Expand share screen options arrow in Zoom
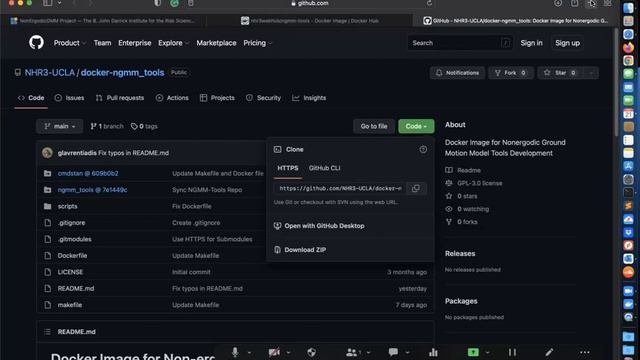This screenshot has width=640, height=360. (487, 353)
